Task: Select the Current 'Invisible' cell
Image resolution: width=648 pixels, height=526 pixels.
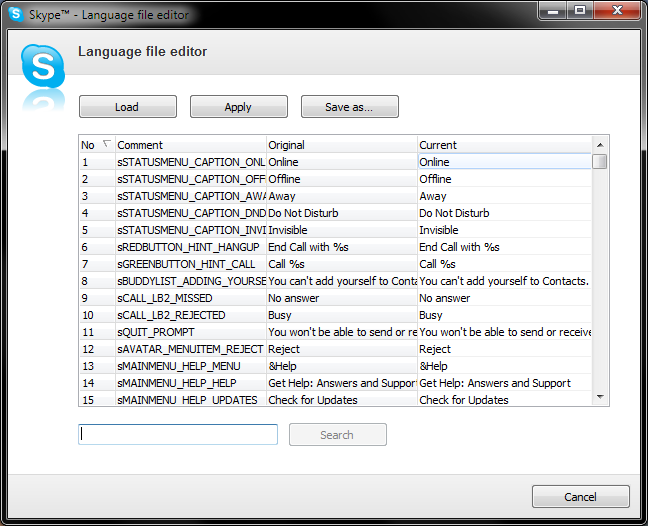Action: 505,230
